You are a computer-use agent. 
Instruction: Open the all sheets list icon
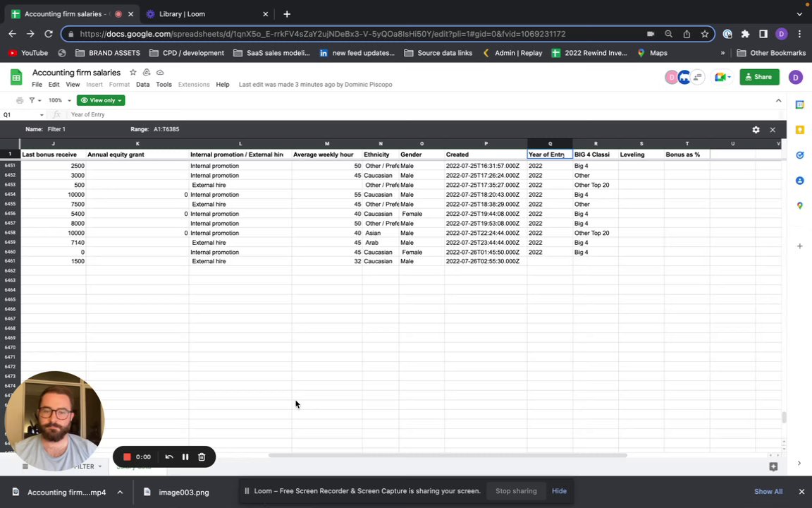pyautogui.click(x=25, y=466)
